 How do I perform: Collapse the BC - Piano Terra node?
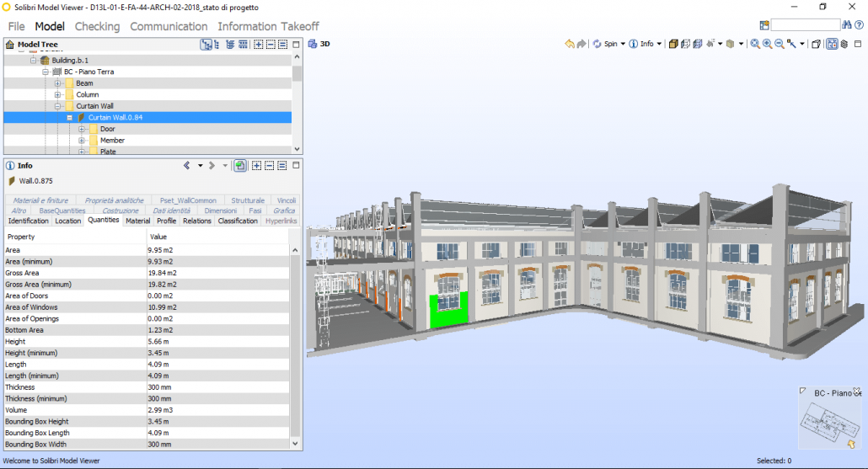coord(46,72)
